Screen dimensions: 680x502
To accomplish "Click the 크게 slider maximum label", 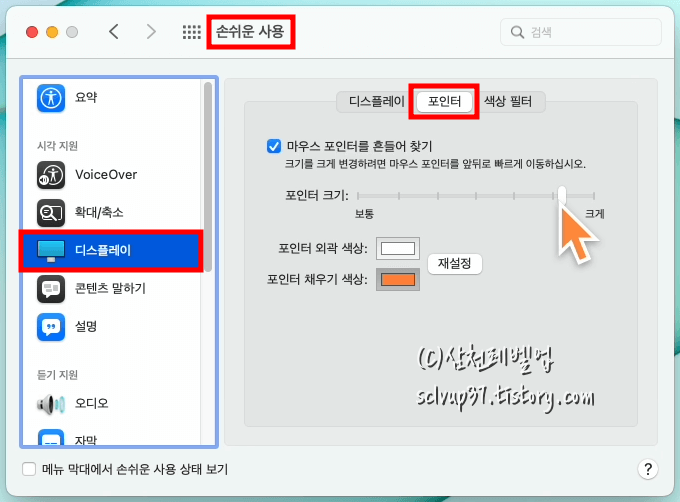I will tap(595, 214).
